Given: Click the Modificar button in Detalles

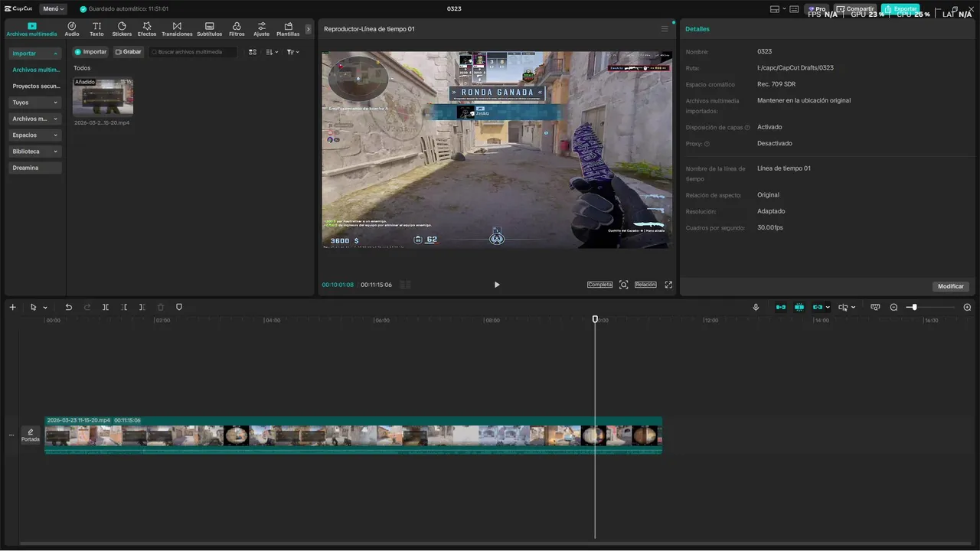Looking at the screenshot, I should pos(951,286).
